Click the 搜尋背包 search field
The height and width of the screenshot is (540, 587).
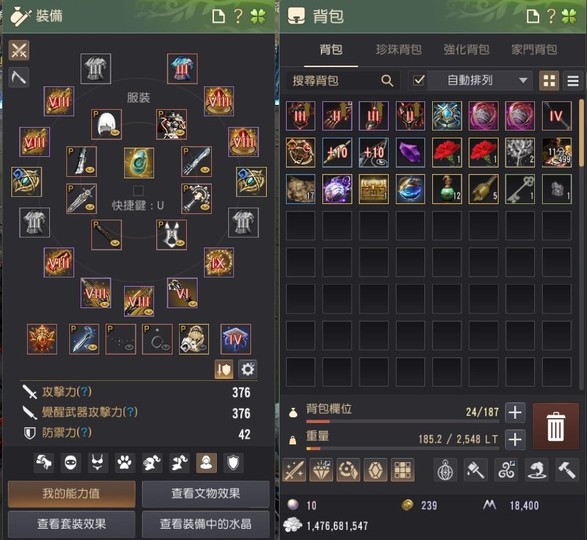click(x=341, y=81)
